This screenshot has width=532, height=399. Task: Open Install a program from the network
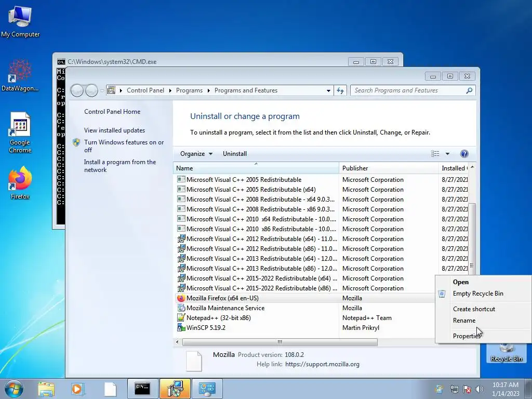(x=120, y=166)
